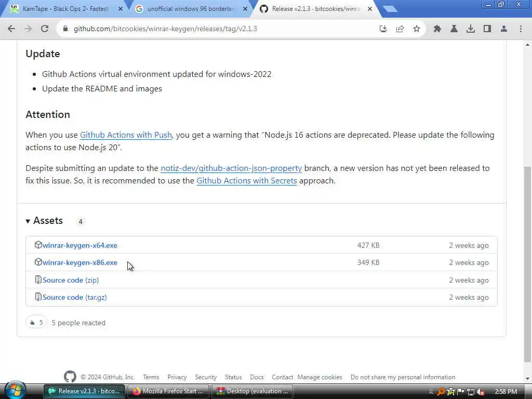This screenshot has height=399, width=532.
Task: Click the page vertical scrollbar thumb
Action: 527,264
